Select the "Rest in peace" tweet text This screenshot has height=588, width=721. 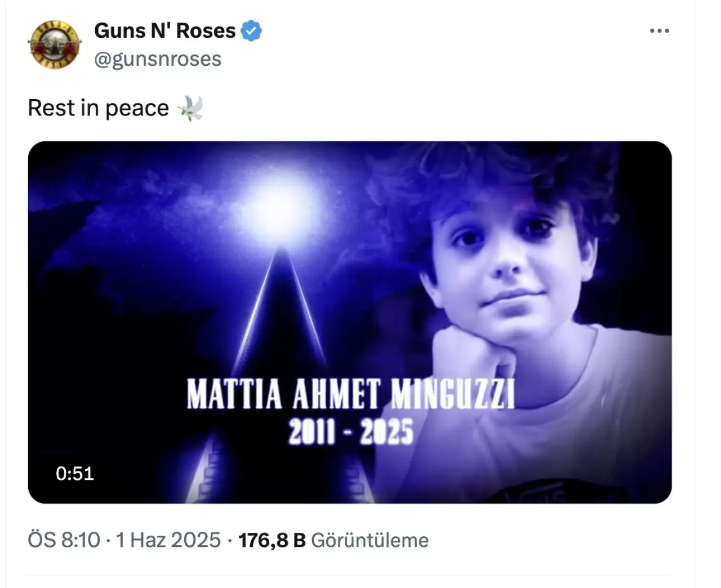coord(99,108)
